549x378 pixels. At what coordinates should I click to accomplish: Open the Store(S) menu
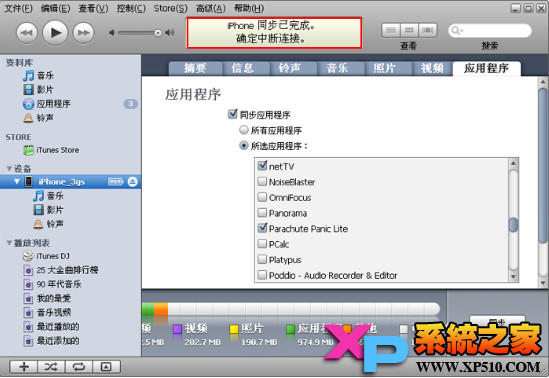coord(171,8)
